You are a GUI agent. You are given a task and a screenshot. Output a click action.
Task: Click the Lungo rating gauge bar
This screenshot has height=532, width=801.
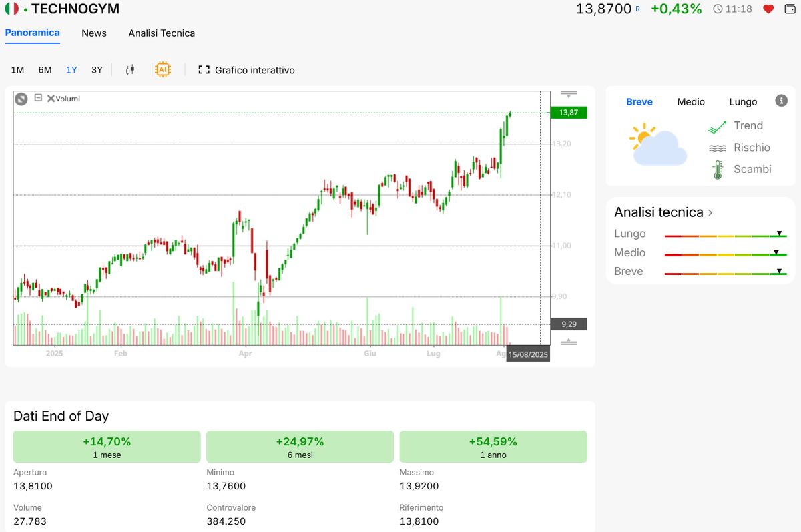click(726, 234)
